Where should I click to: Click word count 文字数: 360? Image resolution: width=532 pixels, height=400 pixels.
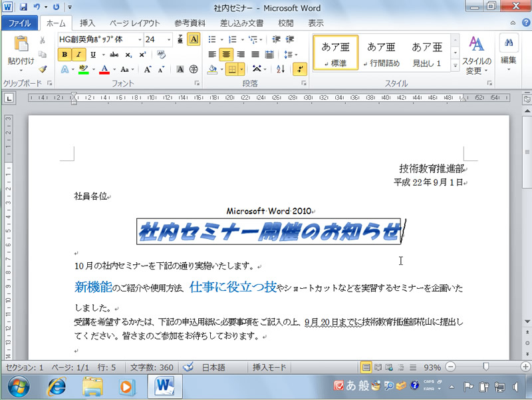click(152, 367)
